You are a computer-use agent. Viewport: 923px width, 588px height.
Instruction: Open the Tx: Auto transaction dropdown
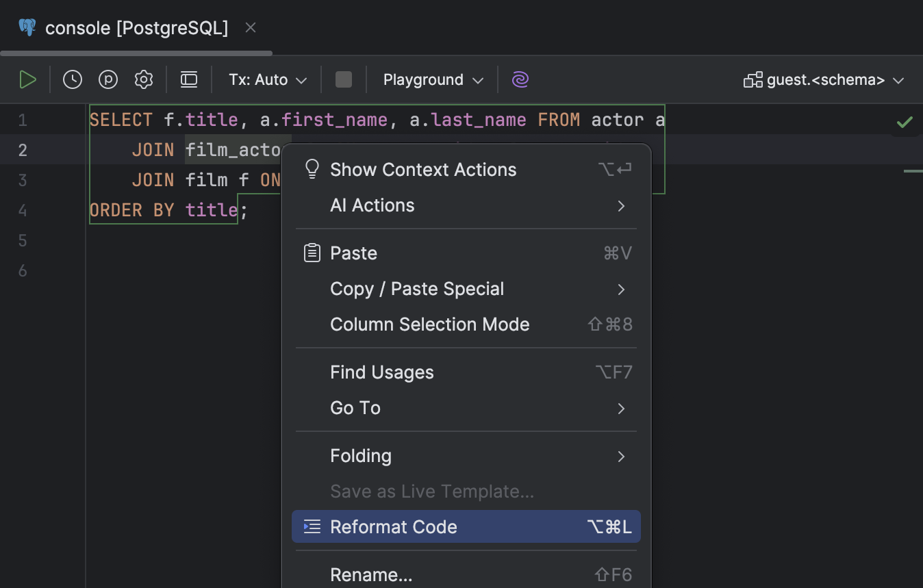(x=266, y=79)
